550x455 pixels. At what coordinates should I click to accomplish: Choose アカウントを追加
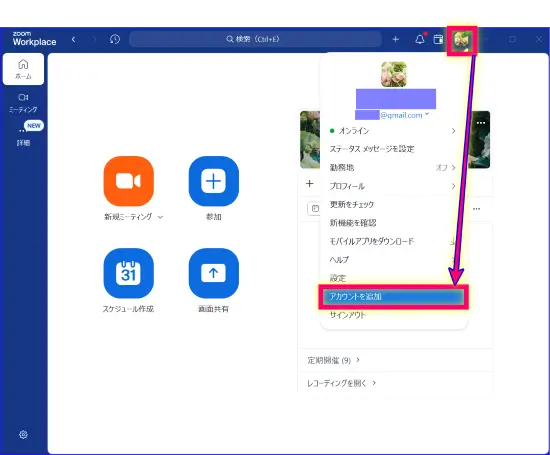(394, 297)
